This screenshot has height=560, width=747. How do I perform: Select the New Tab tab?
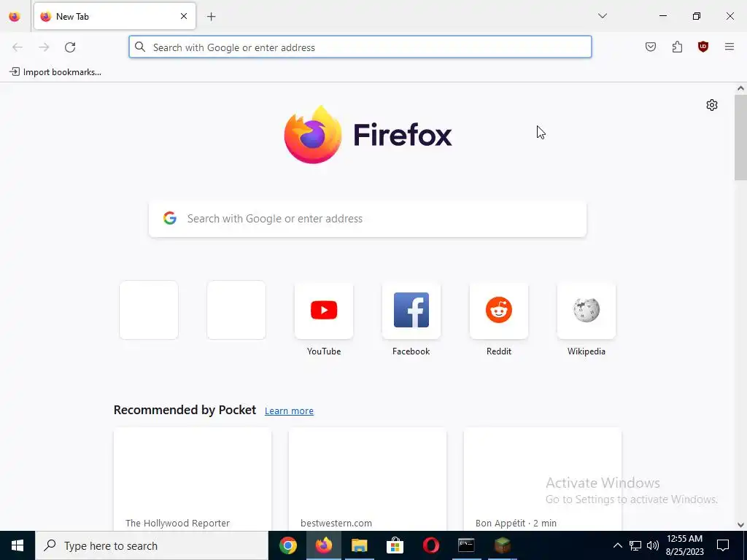tap(115, 16)
